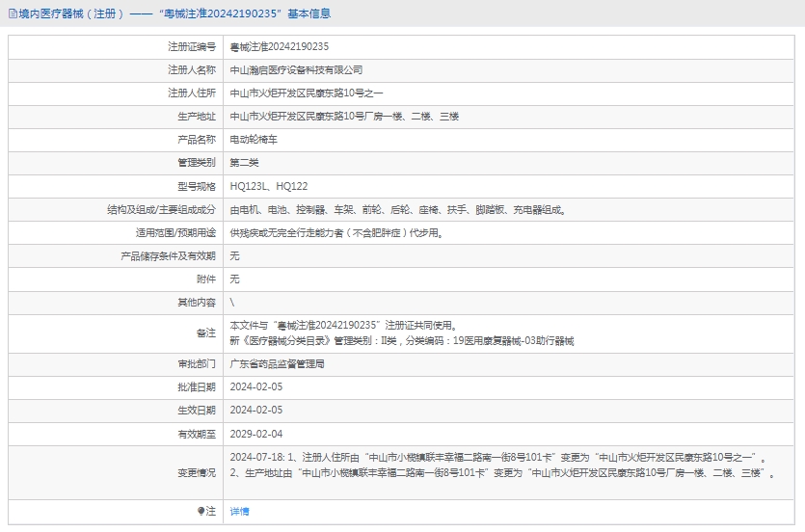Click the model spec value HQ123L、HQ122
The width and height of the screenshot is (805, 532).
[269, 186]
